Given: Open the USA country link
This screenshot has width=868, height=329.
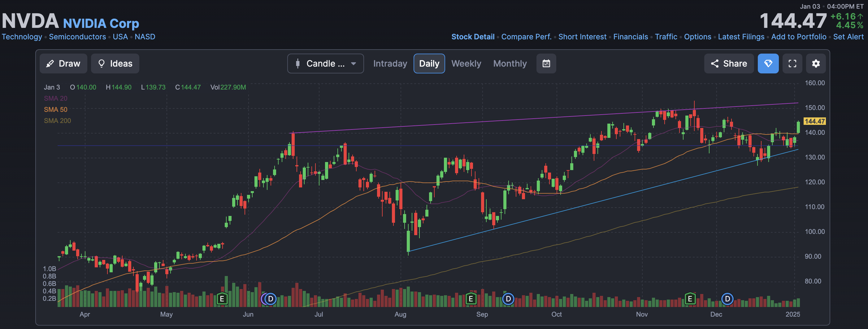Looking at the screenshot, I should [x=120, y=37].
